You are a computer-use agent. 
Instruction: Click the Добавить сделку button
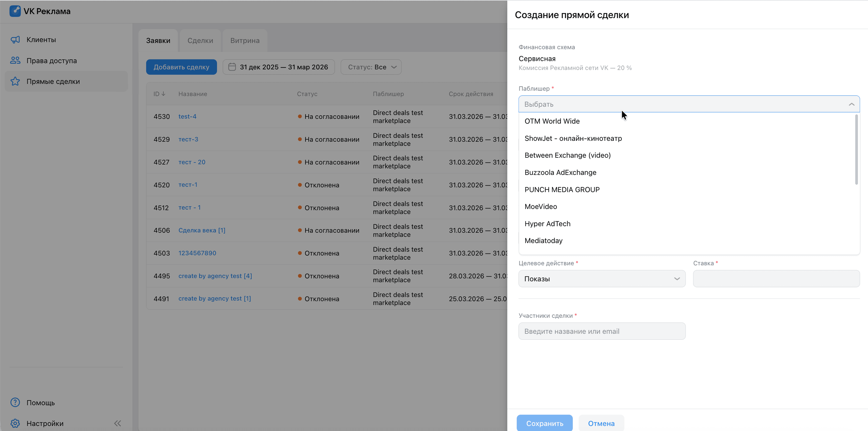click(x=181, y=67)
